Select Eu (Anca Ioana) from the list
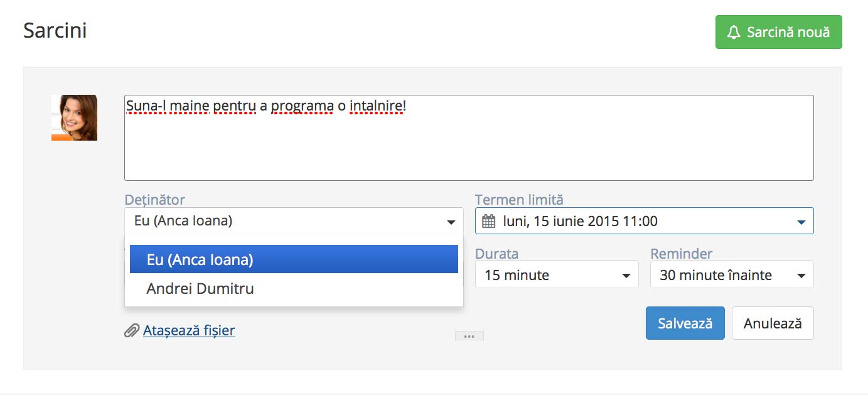Image resolution: width=868 pixels, height=400 pixels. click(294, 259)
